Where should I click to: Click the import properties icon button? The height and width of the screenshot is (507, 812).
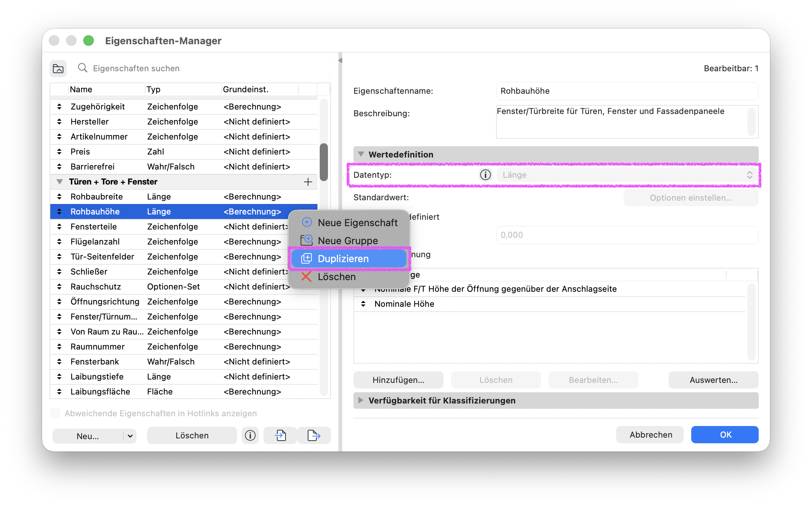[x=280, y=435]
